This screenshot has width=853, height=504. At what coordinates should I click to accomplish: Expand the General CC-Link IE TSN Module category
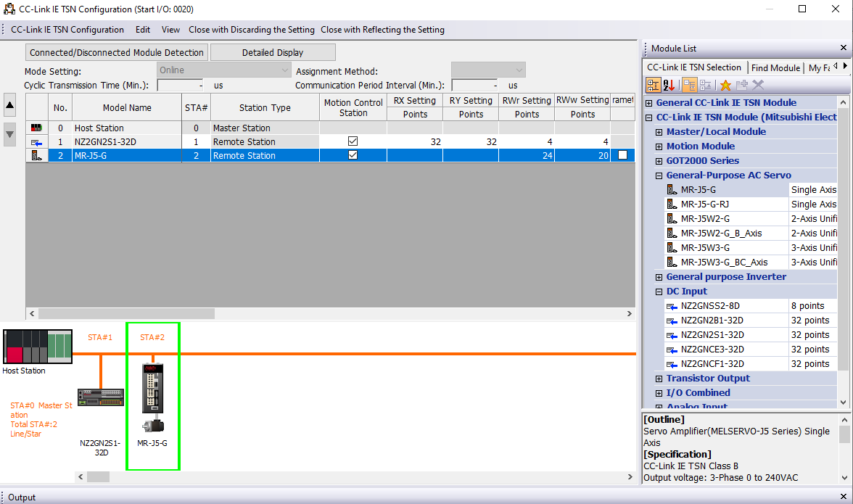648,103
